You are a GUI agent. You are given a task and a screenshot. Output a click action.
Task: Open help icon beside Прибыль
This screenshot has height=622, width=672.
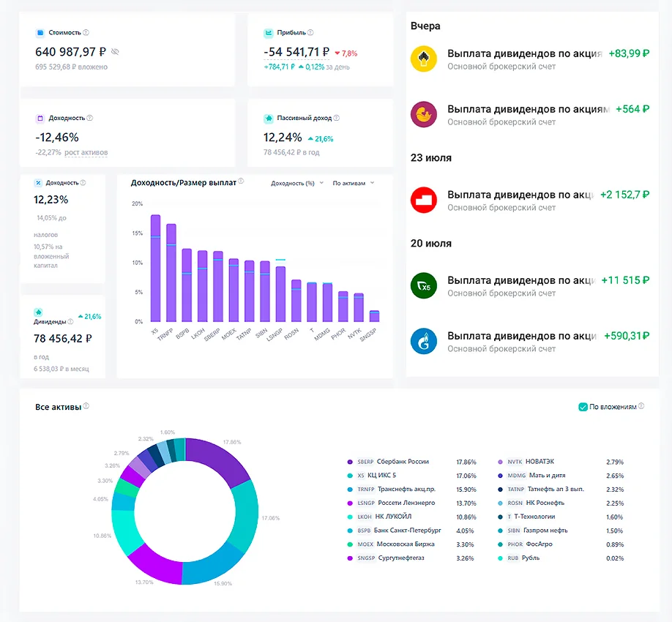[x=310, y=32]
